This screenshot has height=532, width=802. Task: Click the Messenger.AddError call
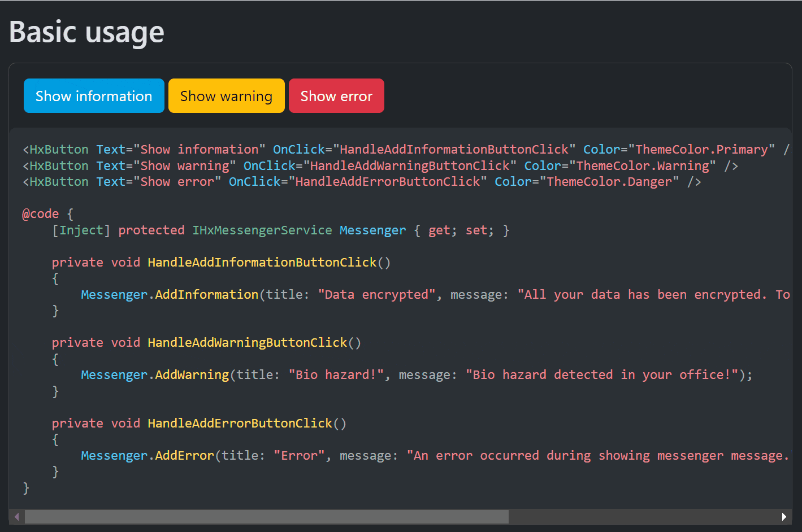coord(148,456)
